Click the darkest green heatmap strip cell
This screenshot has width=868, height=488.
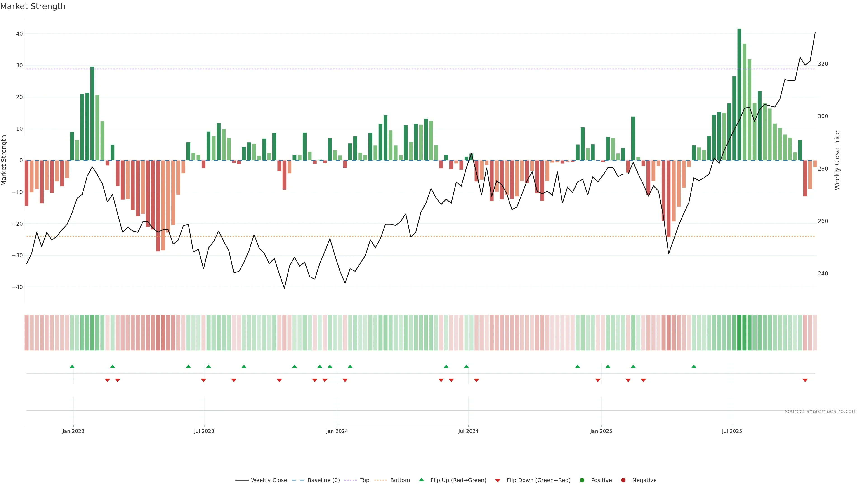point(739,333)
